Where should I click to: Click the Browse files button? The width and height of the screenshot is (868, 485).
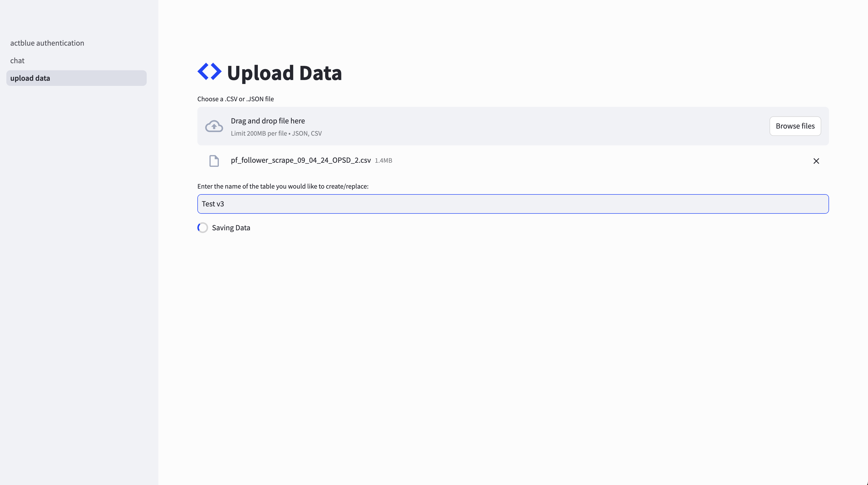795,126
